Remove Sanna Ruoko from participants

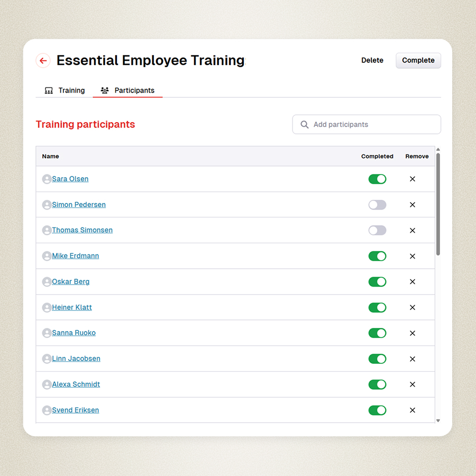pyautogui.click(x=413, y=333)
